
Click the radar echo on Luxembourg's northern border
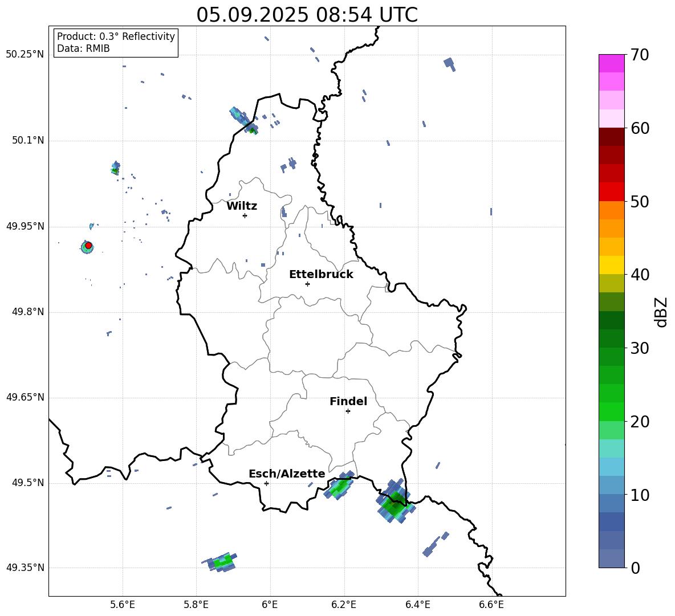click(243, 120)
